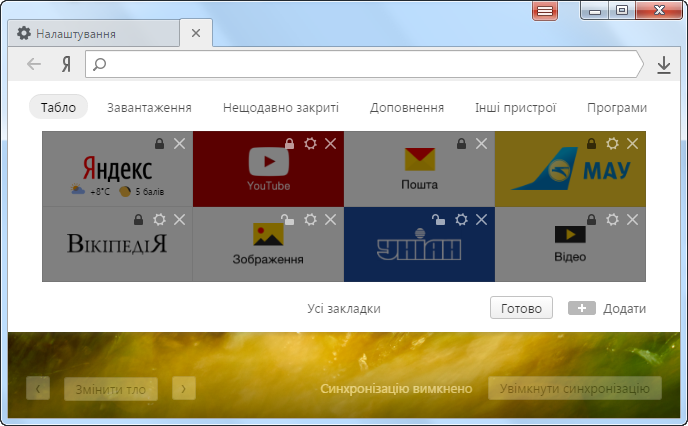Remove the Зображення tile with its X
This screenshot has height=426, width=688.
[330, 219]
